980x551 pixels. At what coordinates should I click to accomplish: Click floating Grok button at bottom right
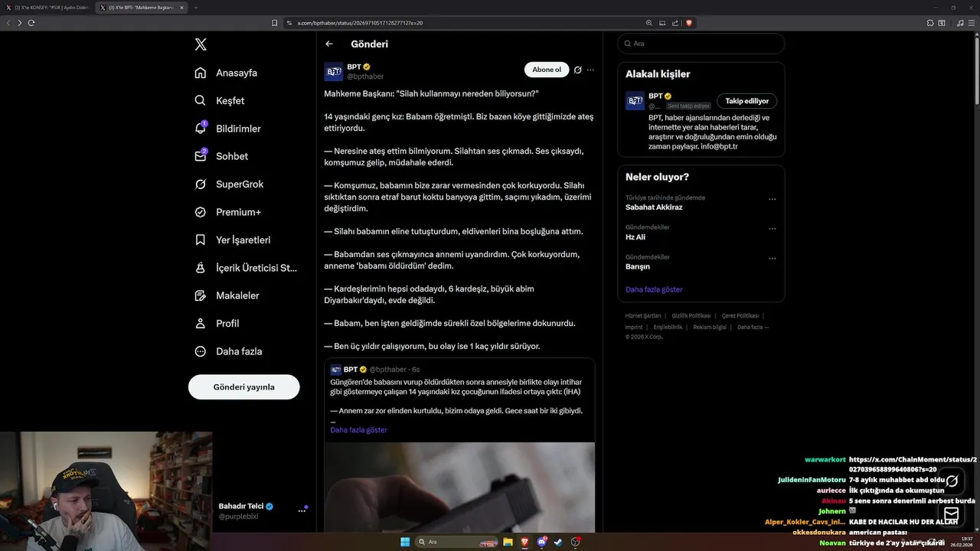[x=952, y=481]
